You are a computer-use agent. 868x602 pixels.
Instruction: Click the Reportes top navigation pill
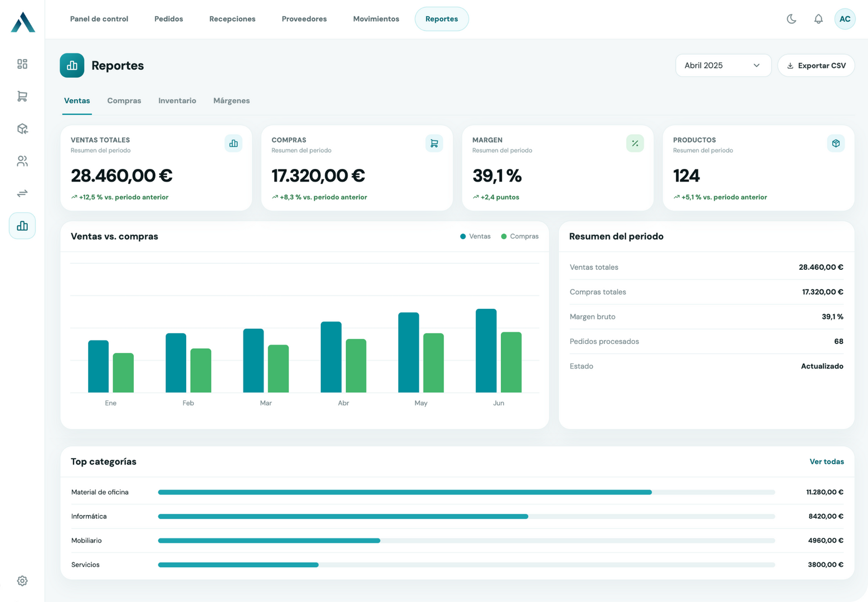(442, 19)
